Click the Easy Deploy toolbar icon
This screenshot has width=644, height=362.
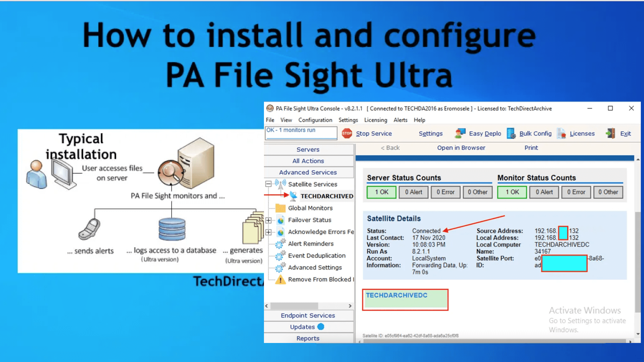tap(460, 133)
